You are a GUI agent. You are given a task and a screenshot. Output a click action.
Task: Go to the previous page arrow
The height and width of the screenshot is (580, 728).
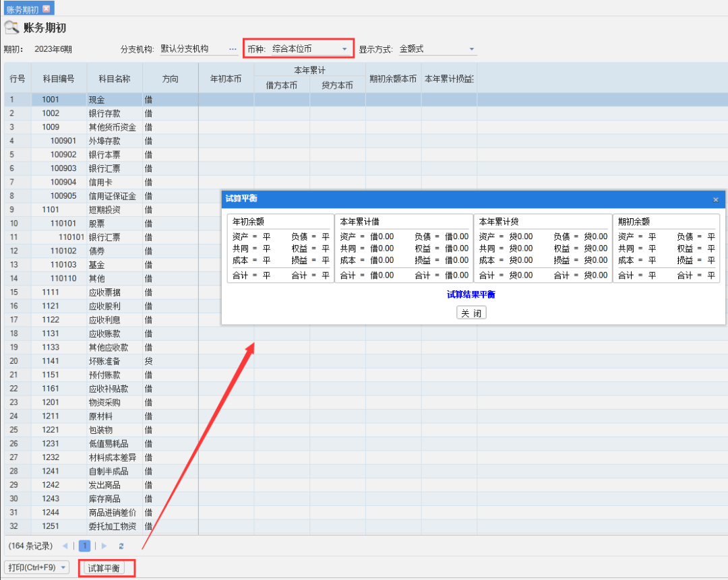tap(65, 546)
